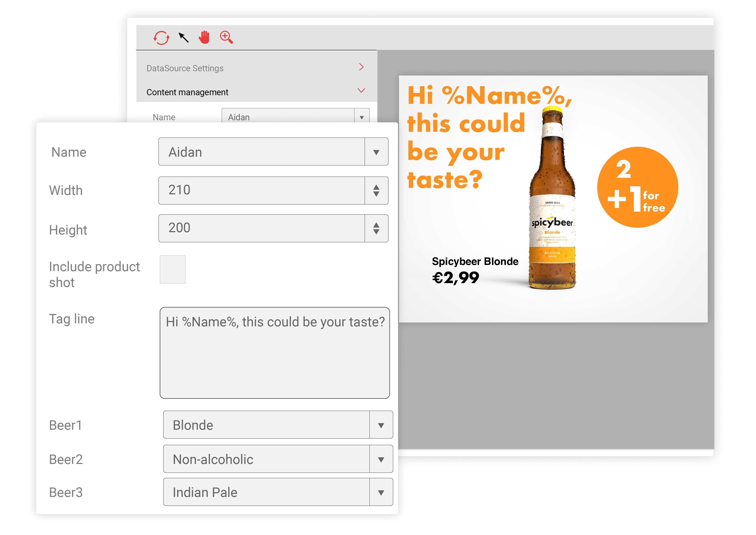Click the €2,99 price in preview
Screen dimensions: 756x535
coord(455,278)
